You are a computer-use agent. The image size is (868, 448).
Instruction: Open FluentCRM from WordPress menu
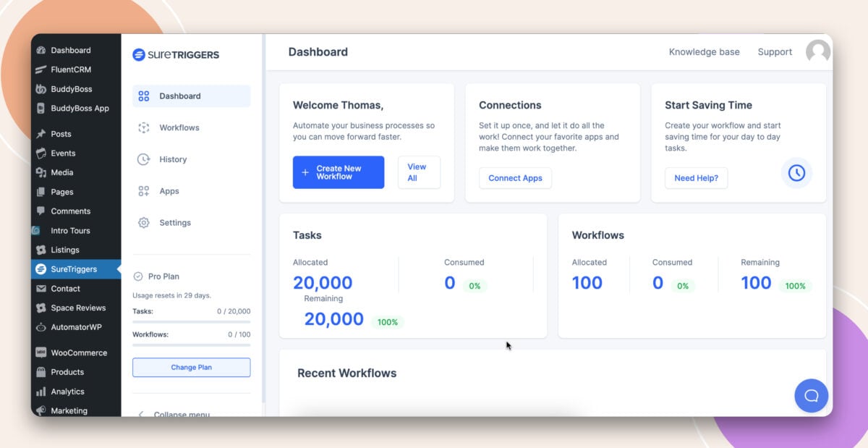pyautogui.click(x=70, y=70)
